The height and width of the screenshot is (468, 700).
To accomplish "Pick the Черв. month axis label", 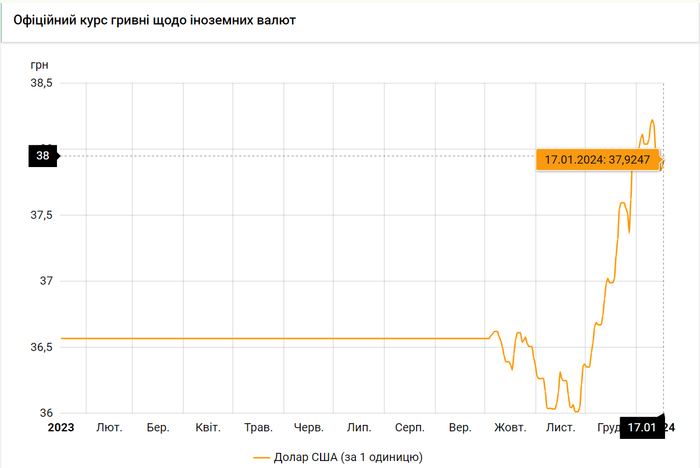I will [x=309, y=427].
